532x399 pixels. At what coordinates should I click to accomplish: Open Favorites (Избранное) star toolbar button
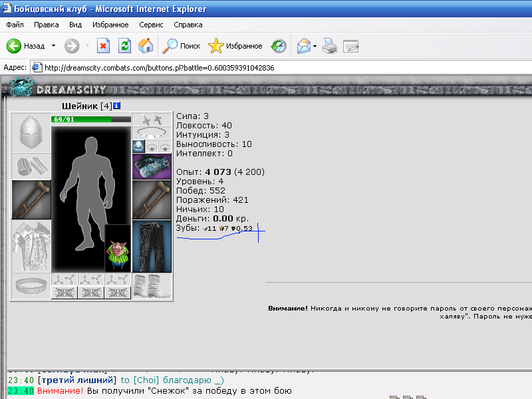[x=235, y=46]
